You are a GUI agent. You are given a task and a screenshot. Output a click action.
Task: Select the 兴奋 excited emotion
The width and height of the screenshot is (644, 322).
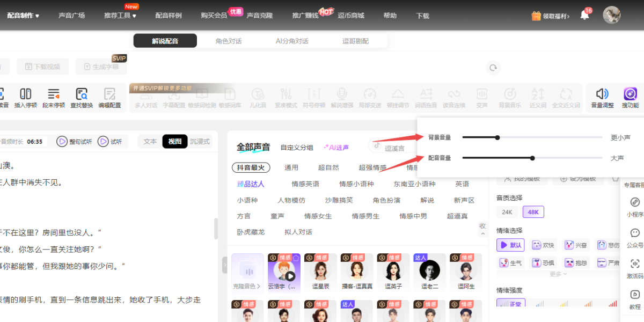coord(576,245)
